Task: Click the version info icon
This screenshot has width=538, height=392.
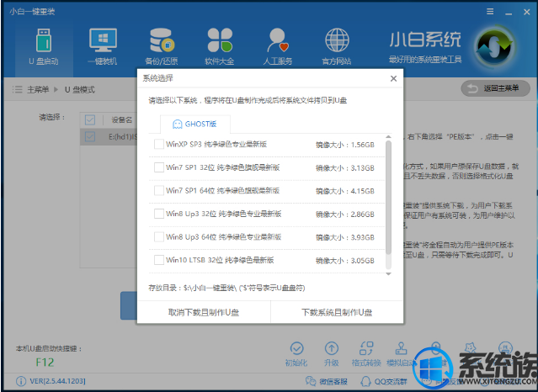Action: 21,381
